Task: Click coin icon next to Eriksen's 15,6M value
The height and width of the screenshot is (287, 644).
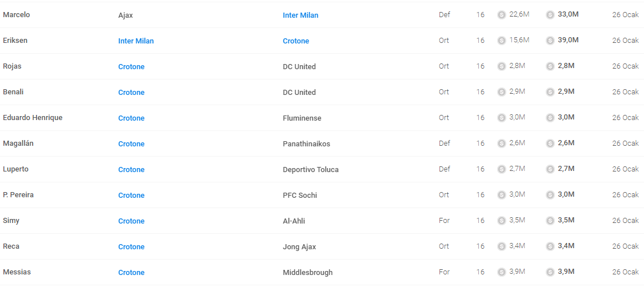Action: point(502,41)
